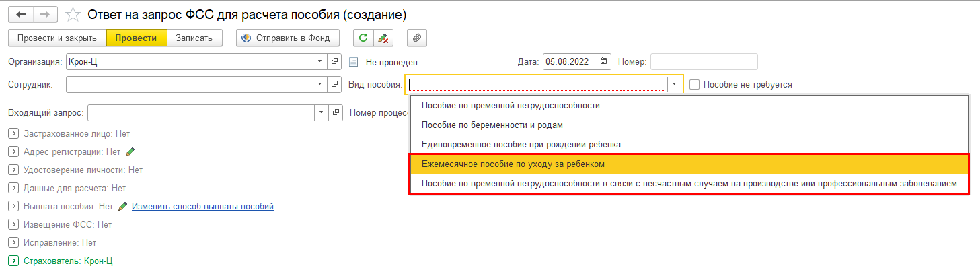
Task: Open the organization Крон-Ц record with the open icon
Action: coord(334,61)
